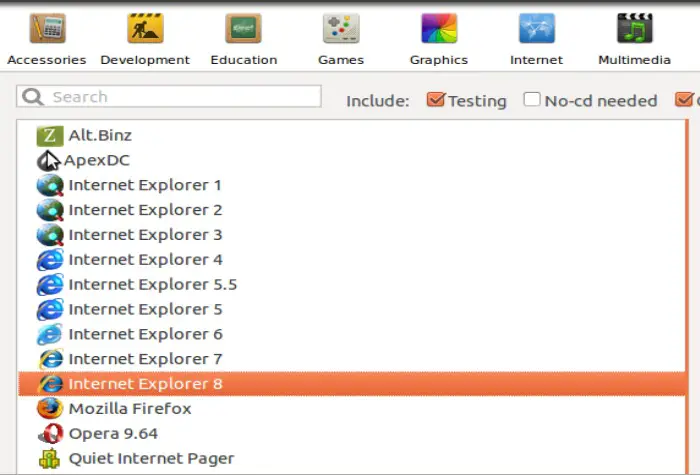Viewport: 700px width, 475px height.
Task: Select the Opera 9.64 text
Action: click(x=113, y=434)
